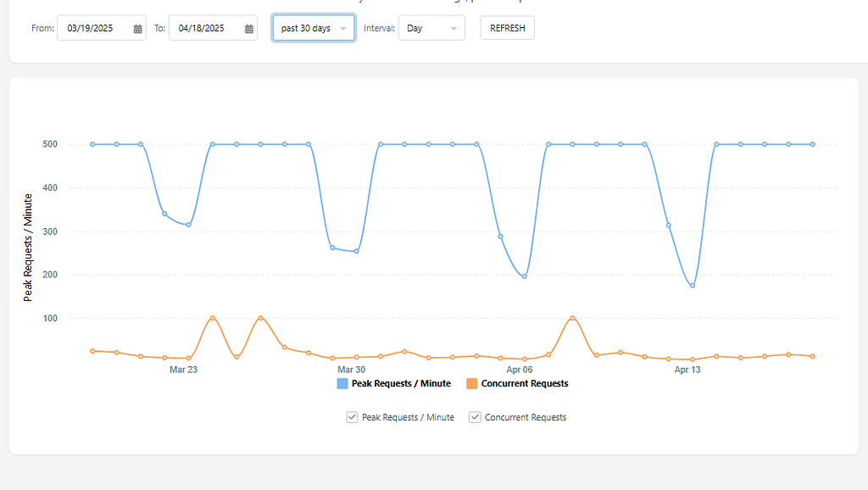Select the Concurrent Requests legend entry

[x=526, y=383]
